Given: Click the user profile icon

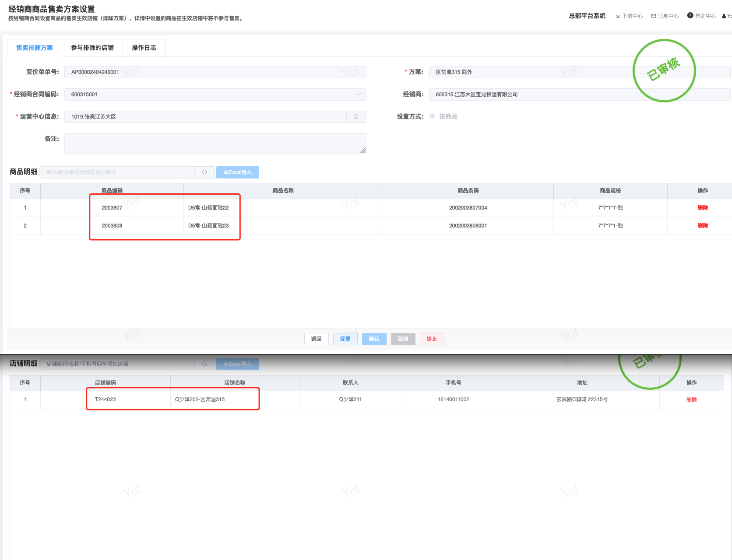Looking at the screenshot, I should coord(724,16).
